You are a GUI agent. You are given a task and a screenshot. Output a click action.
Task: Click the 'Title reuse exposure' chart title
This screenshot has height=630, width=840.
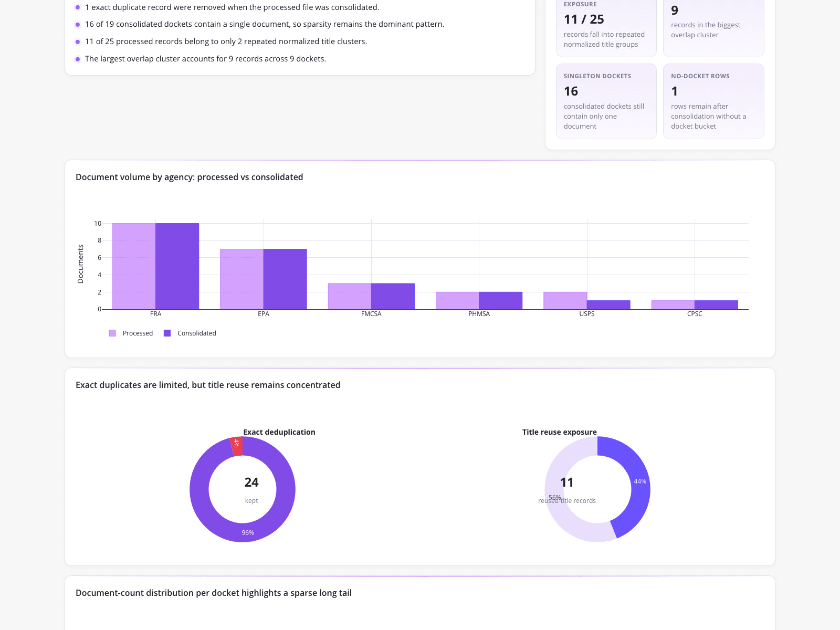click(x=560, y=432)
